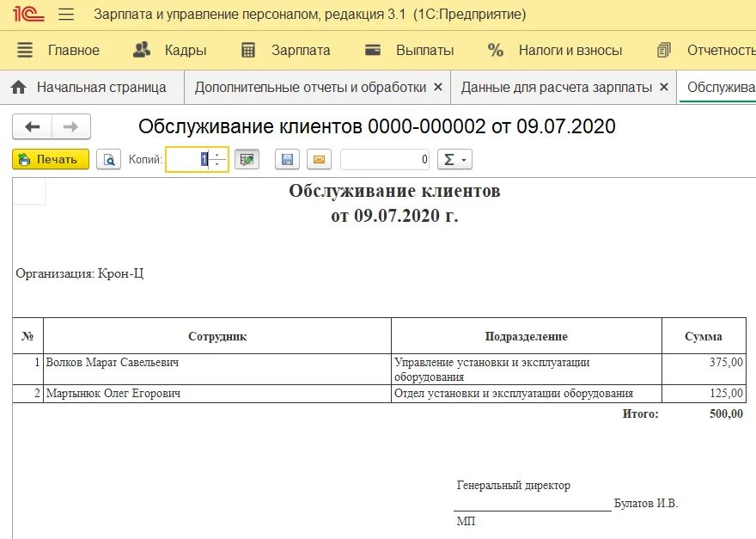Open the sigma sum dropdown
The height and width of the screenshot is (539, 756).
click(454, 159)
